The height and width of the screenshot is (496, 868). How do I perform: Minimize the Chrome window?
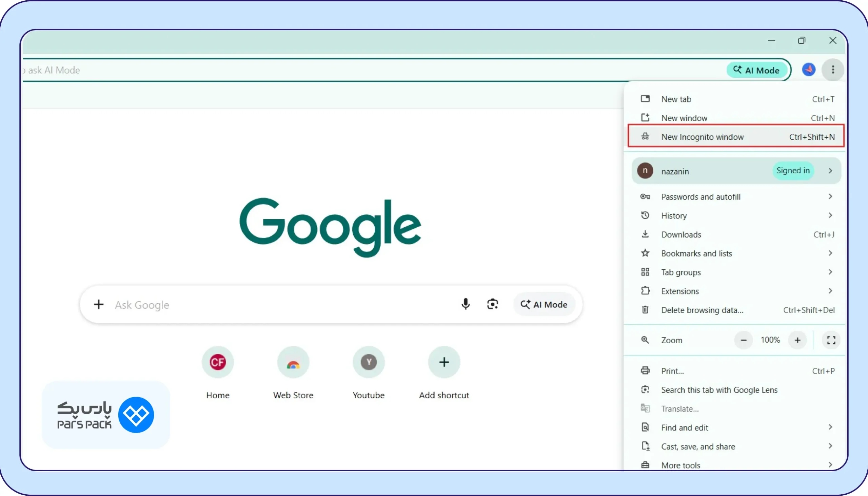pyautogui.click(x=772, y=40)
